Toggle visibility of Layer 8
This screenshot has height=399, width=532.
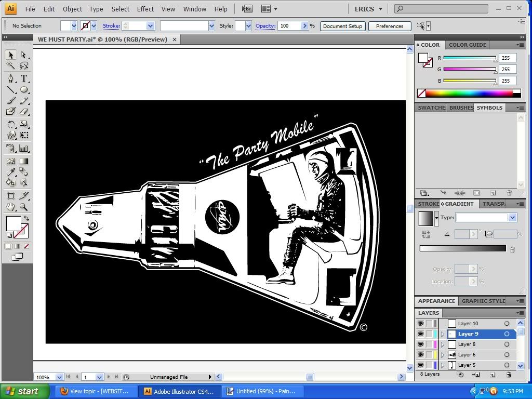[x=420, y=344]
